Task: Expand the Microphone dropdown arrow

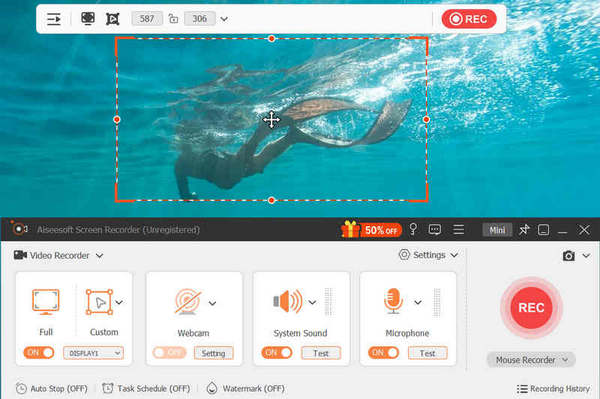Action: pyautogui.click(x=418, y=302)
